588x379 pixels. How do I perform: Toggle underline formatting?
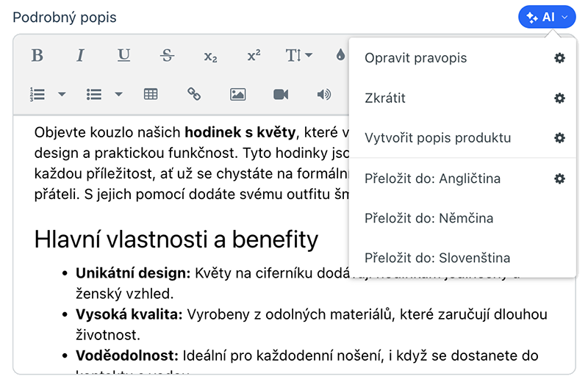click(123, 56)
